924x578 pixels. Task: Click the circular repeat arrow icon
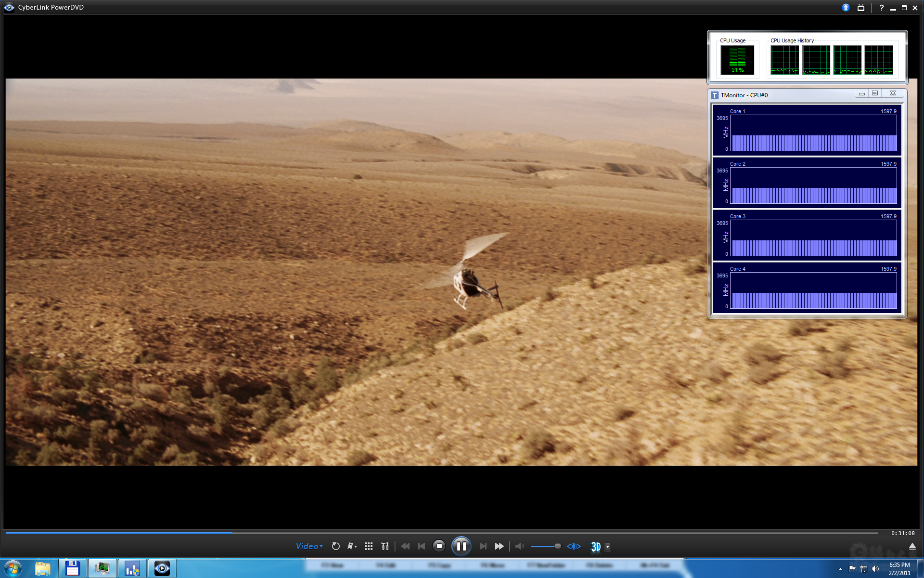336,546
